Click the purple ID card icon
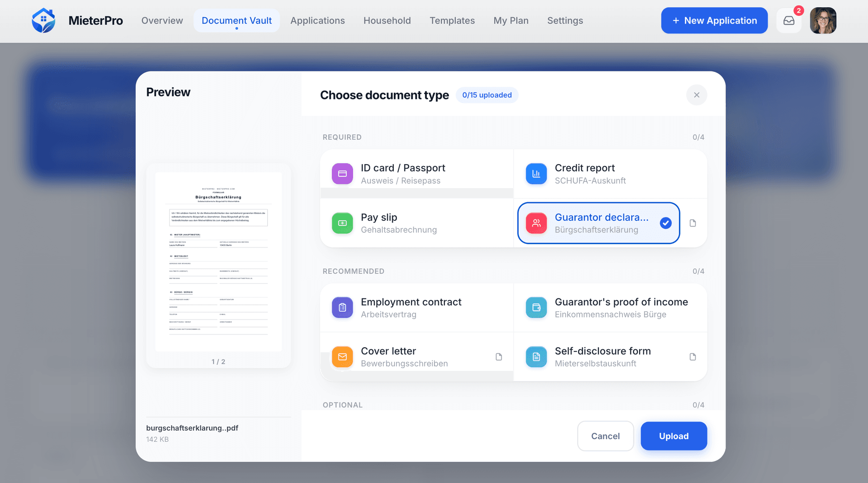868x483 pixels. [x=342, y=174]
